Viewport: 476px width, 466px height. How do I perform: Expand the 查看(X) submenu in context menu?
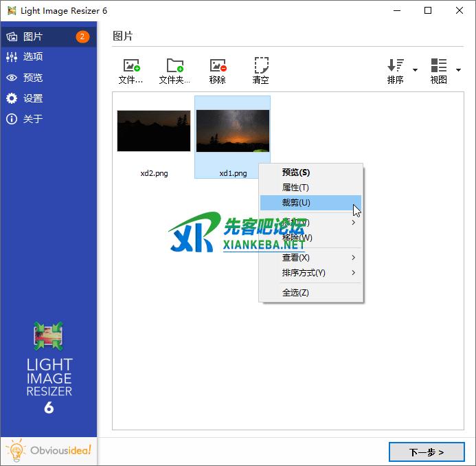point(310,258)
